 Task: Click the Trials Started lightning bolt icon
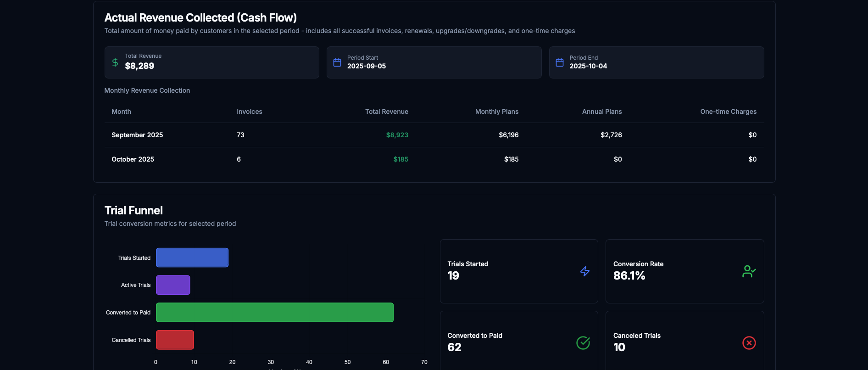(x=585, y=271)
